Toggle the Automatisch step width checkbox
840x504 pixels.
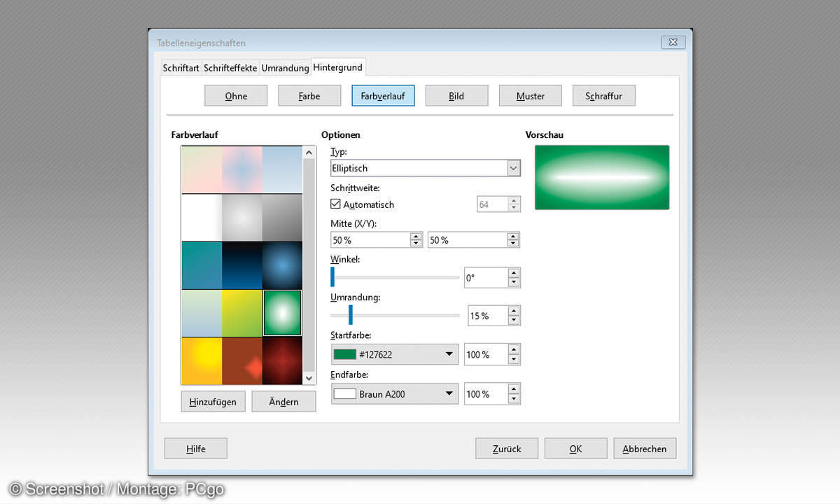pyautogui.click(x=335, y=204)
